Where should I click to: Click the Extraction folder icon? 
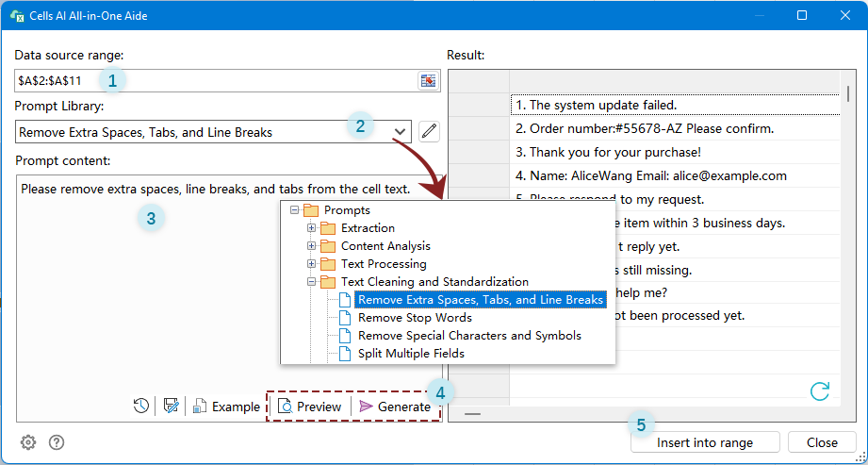coord(328,228)
